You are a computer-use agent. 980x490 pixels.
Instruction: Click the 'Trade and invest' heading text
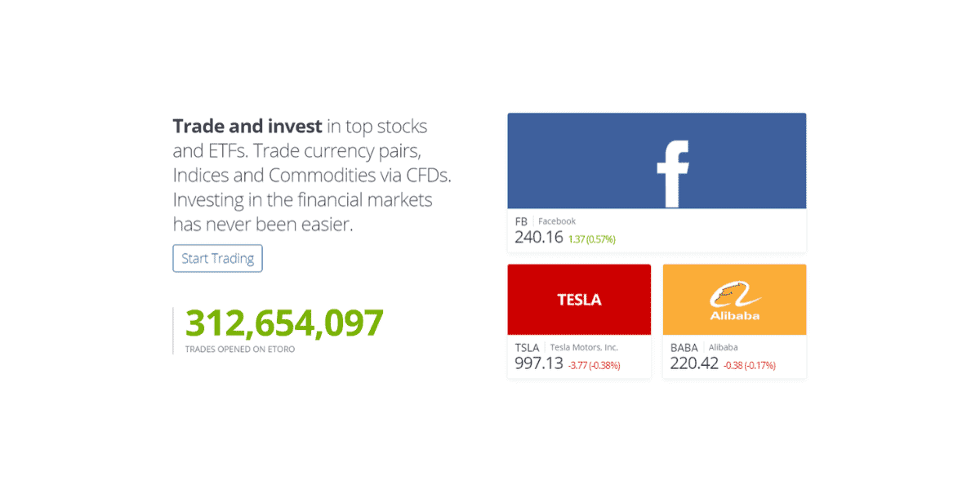247,126
